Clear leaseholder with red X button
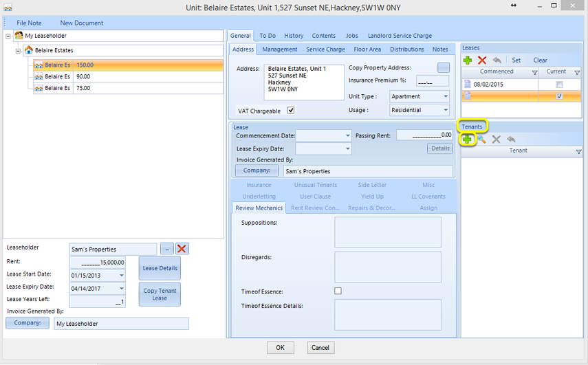The width and height of the screenshot is (588, 365). tap(182, 249)
